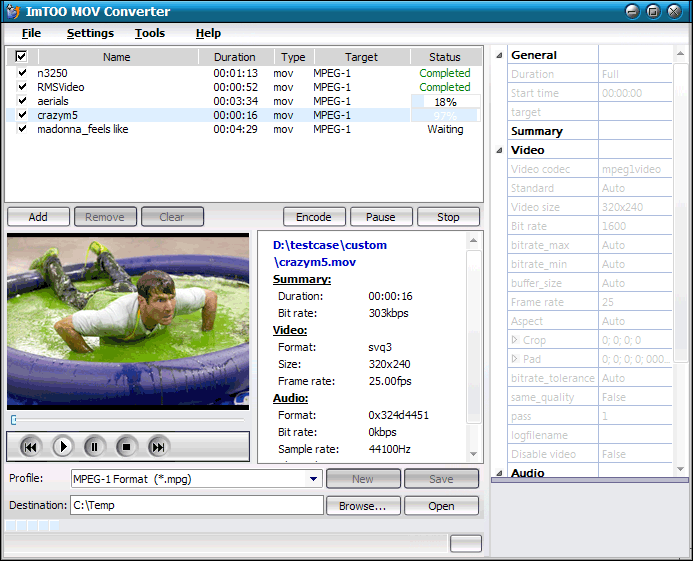This screenshot has width=693, height=561.
Task: Click the video preview thumbnail
Action: (x=128, y=322)
